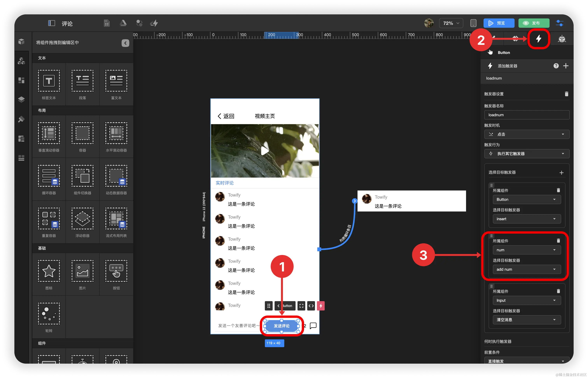Click the 3D cube icon in the right panel tabs
This screenshot has height=378, width=588.
click(x=562, y=39)
